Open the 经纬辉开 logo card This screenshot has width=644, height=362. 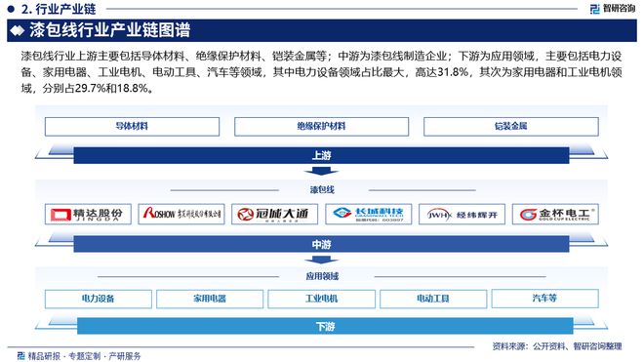pyautogui.click(x=463, y=214)
